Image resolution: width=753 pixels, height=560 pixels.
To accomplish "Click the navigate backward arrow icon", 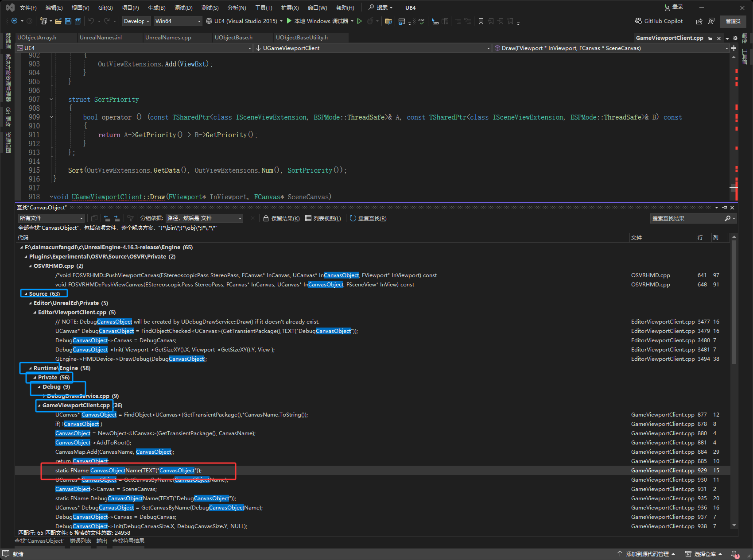I will (14, 21).
